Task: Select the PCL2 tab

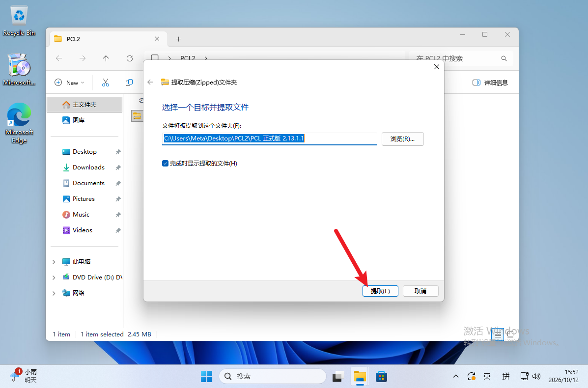Action: (109, 39)
